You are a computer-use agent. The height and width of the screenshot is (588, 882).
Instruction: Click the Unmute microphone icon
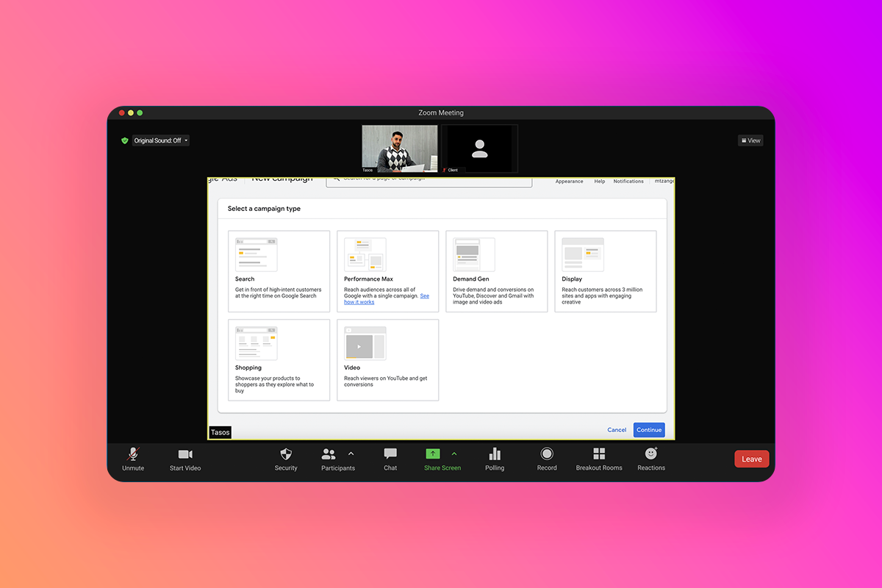coord(133,454)
